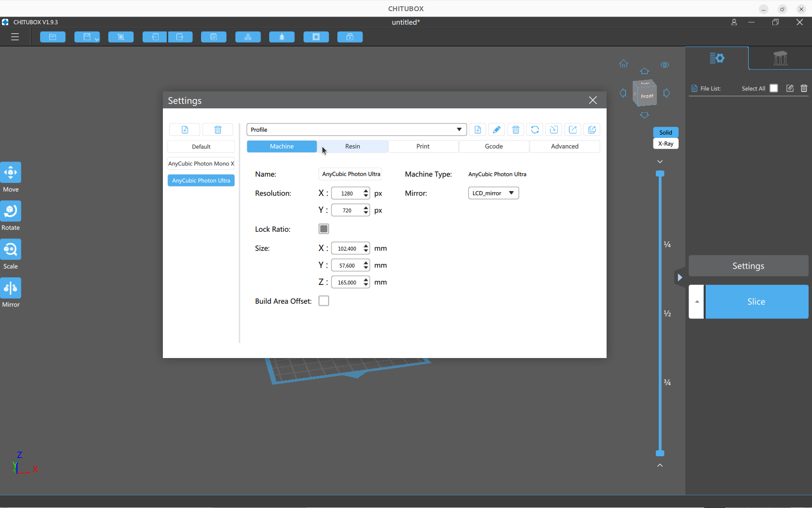
Task: Switch to X-Ray view mode
Action: 666,144
